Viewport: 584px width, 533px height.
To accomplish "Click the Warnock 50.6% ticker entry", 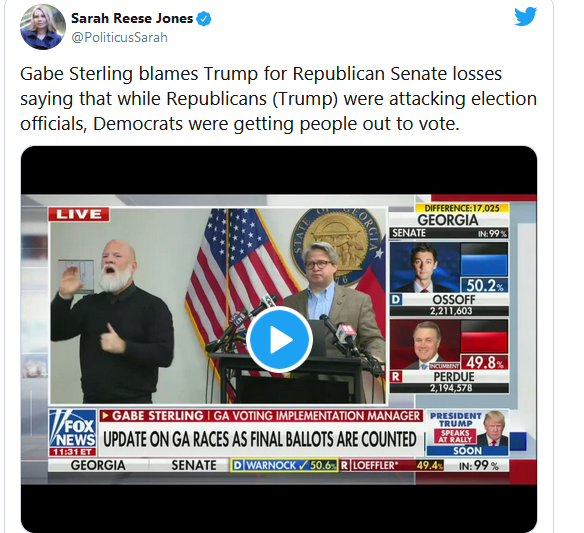I will (x=285, y=465).
